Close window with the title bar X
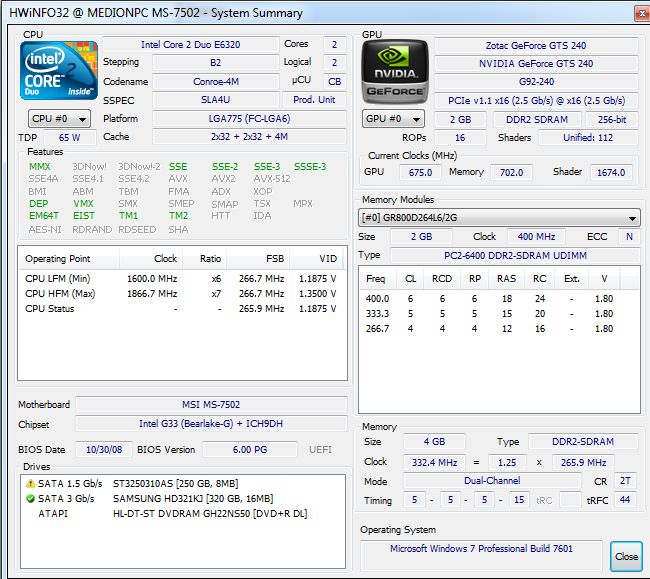The image size is (650, 579). click(x=642, y=13)
